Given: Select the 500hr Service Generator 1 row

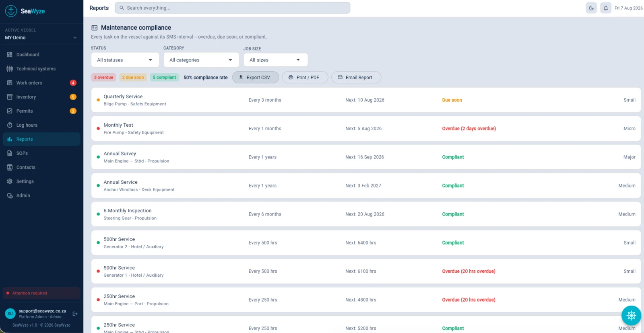Looking at the screenshot, I should [366, 271].
